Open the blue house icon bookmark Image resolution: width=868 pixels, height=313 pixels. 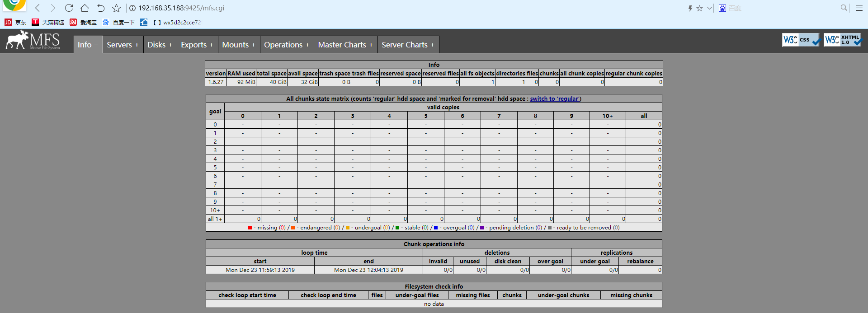click(x=144, y=22)
